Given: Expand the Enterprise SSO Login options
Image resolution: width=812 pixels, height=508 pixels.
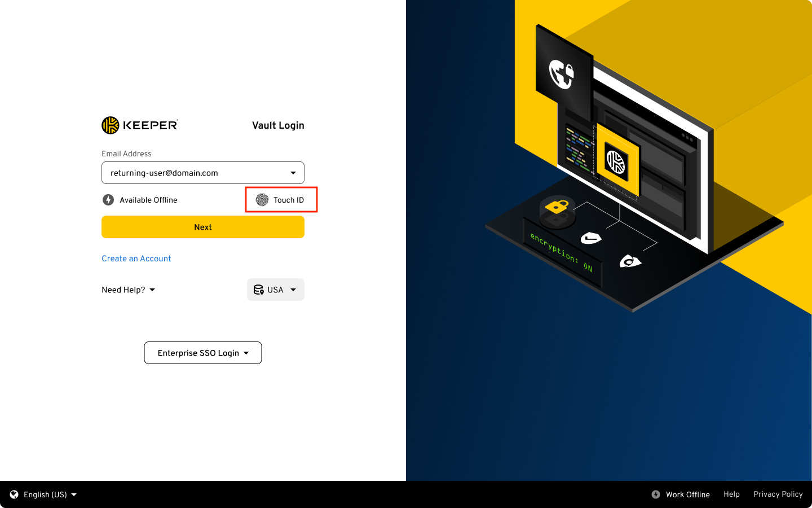Looking at the screenshot, I should [x=203, y=353].
